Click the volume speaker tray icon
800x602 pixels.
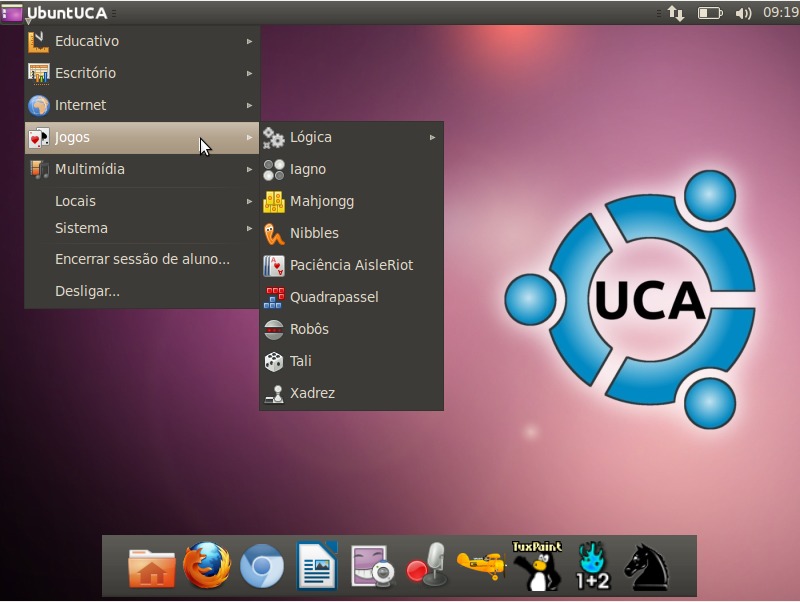pos(743,13)
